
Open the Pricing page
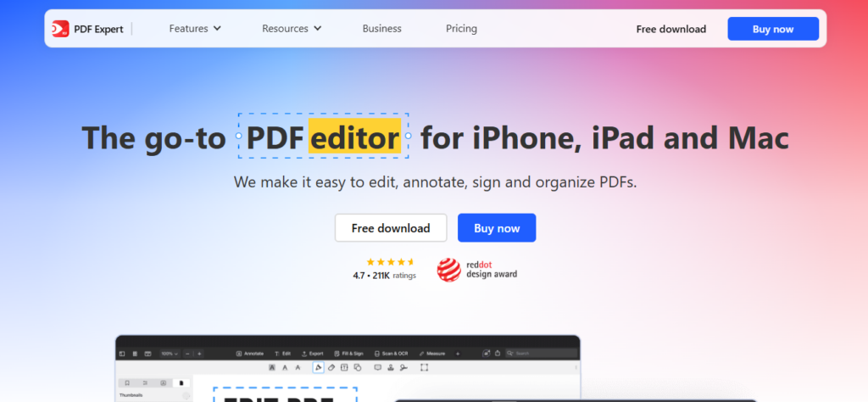pos(461,29)
